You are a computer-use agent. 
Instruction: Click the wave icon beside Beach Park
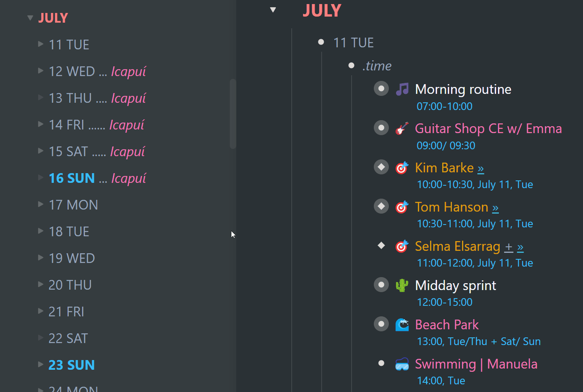click(x=402, y=324)
